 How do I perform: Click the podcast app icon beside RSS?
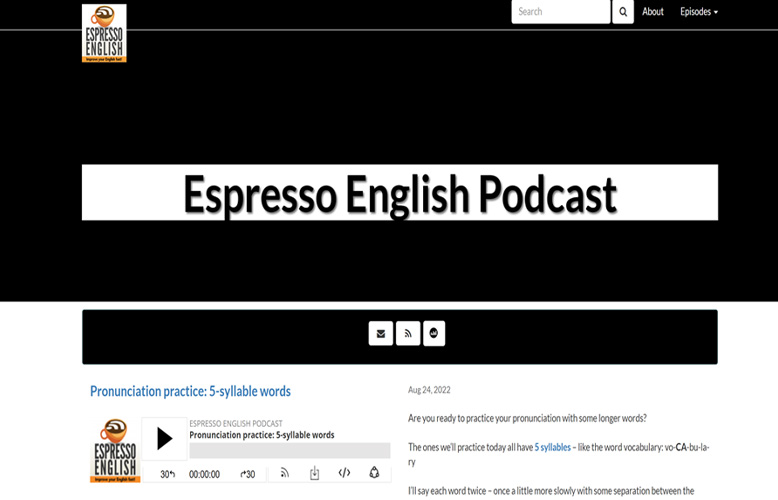(434, 333)
